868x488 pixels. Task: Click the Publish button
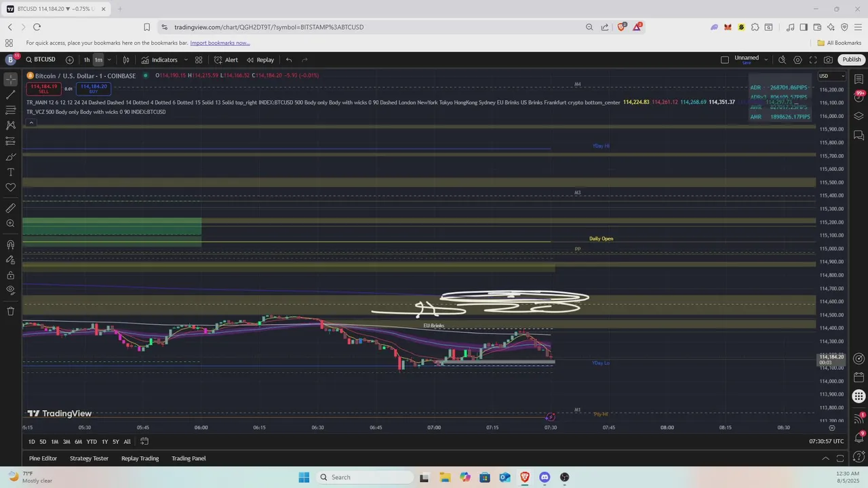coord(852,60)
